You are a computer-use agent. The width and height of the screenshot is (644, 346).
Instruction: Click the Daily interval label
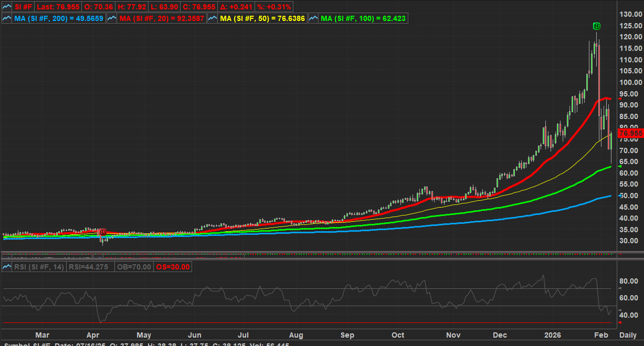pos(629,335)
